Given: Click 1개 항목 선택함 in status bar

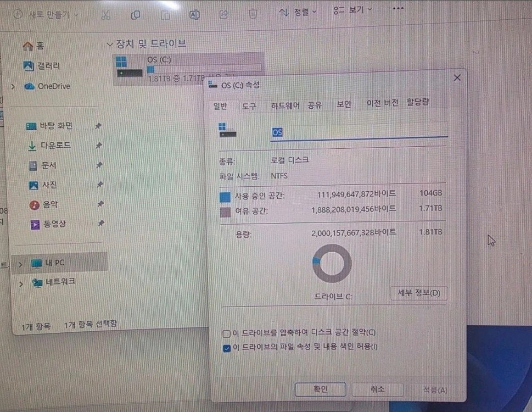Looking at the screenshot, I should (x=91, y=324).
